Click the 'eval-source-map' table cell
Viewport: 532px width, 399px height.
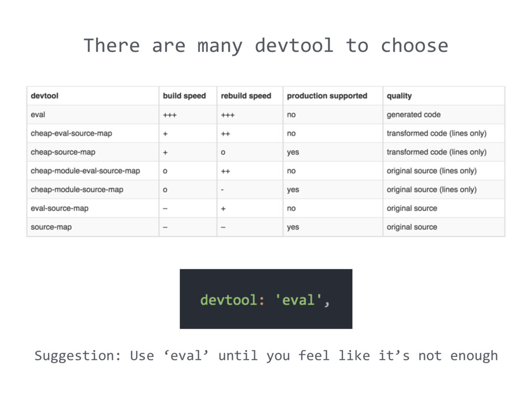(60, 208)
